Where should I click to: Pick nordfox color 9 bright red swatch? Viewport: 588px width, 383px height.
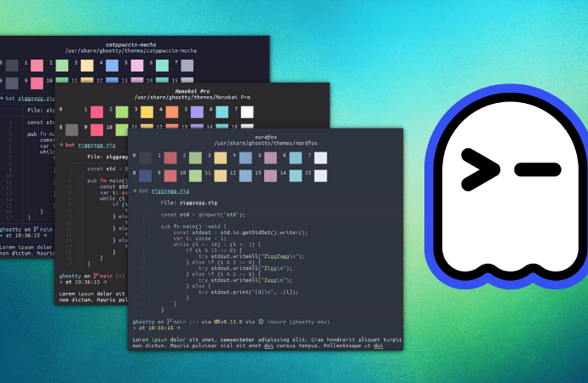(x=170, y=176)
